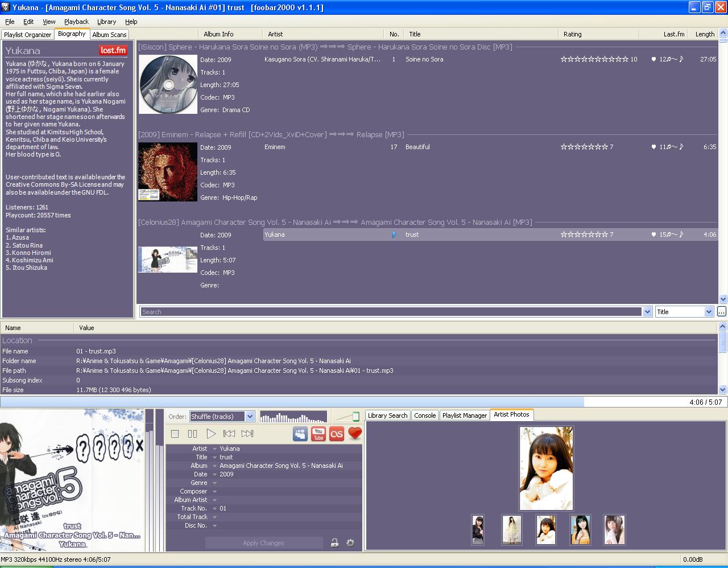Toggle the padlock icon beside Apply Changes

[x=334, y=543]
